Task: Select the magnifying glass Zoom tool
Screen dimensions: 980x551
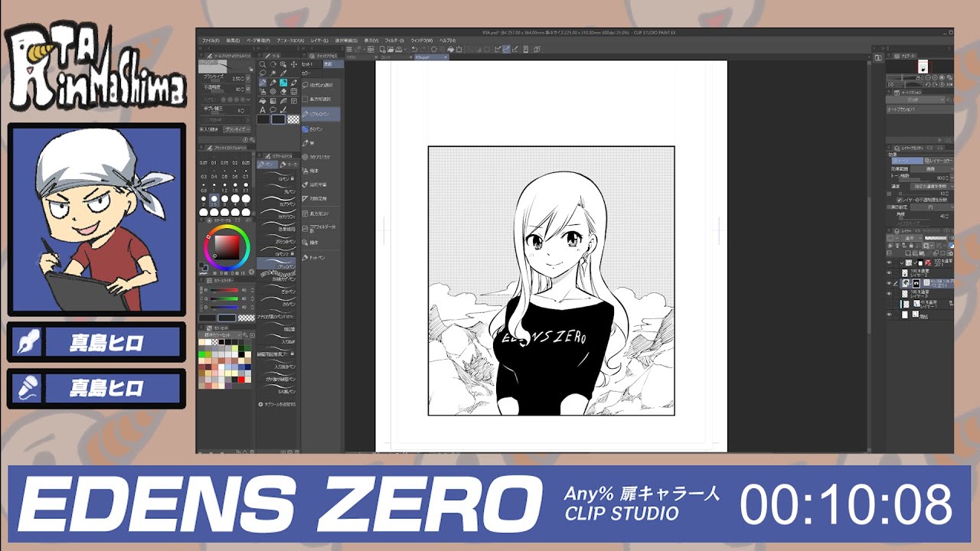Action: pos(263,64)
